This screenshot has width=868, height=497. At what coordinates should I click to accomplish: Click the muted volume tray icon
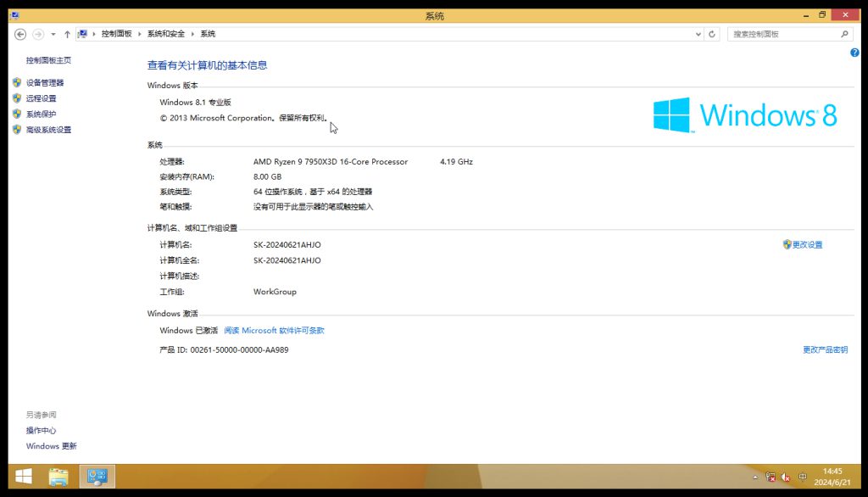coord(787,477)
